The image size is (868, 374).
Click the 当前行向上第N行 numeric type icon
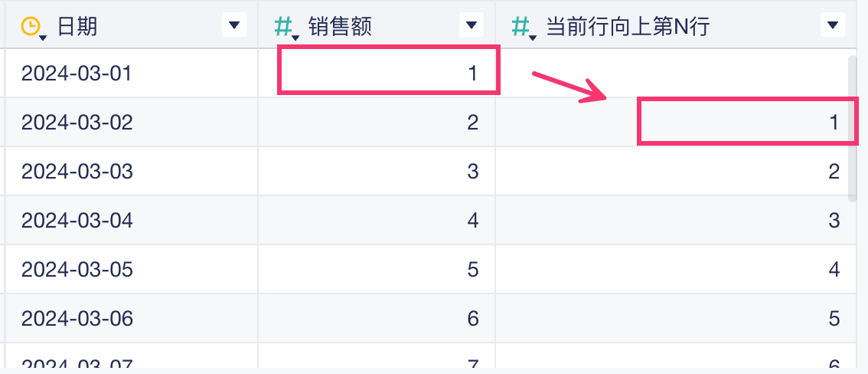(521, 28)
